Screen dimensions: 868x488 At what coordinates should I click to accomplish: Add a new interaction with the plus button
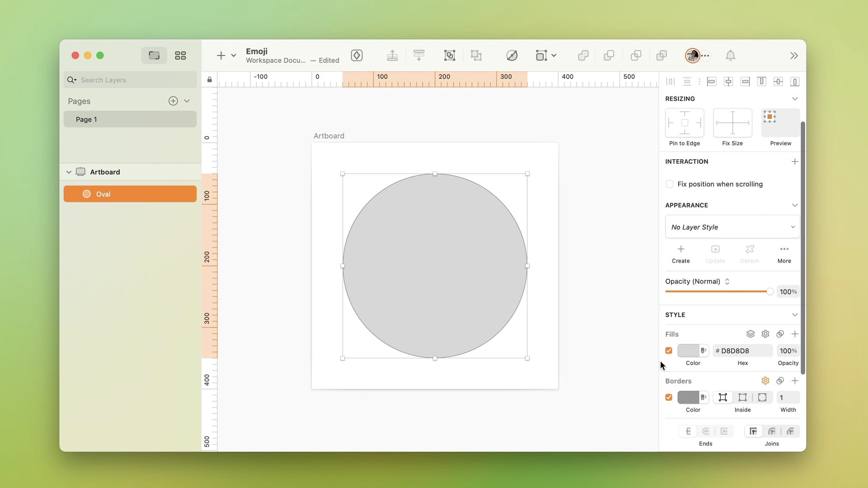click(x=795, y=161)
